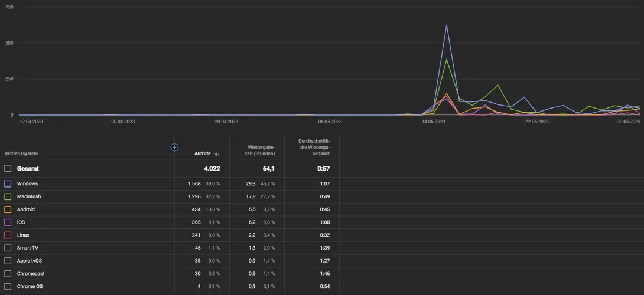
Task: Enable the Smart TV checkbox
Action: (x=8, y=248)
